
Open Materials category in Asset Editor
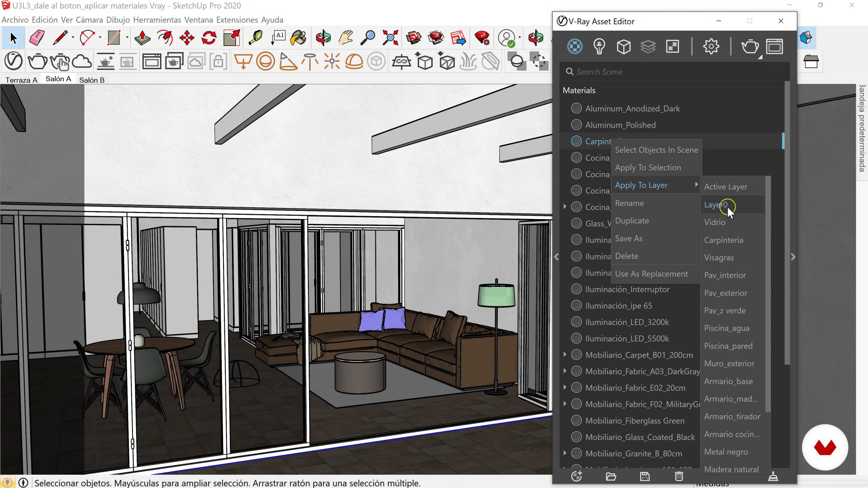(x=575, y=46)
